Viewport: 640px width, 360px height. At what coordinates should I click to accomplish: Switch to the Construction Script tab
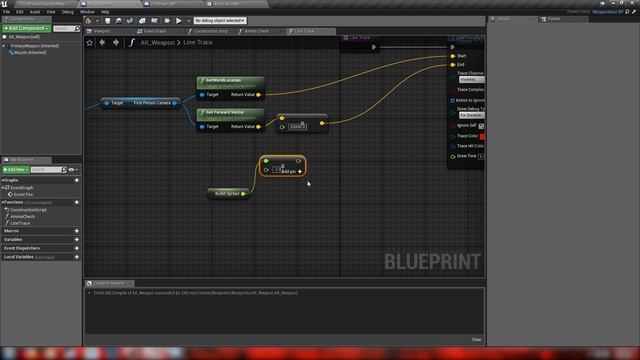coord(211,31)
